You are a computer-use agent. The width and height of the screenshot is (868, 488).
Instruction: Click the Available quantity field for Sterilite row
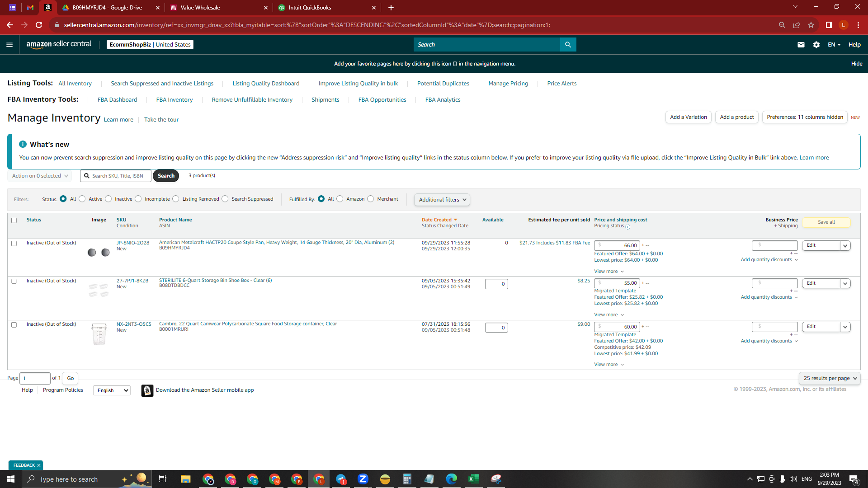coord(496,284)
